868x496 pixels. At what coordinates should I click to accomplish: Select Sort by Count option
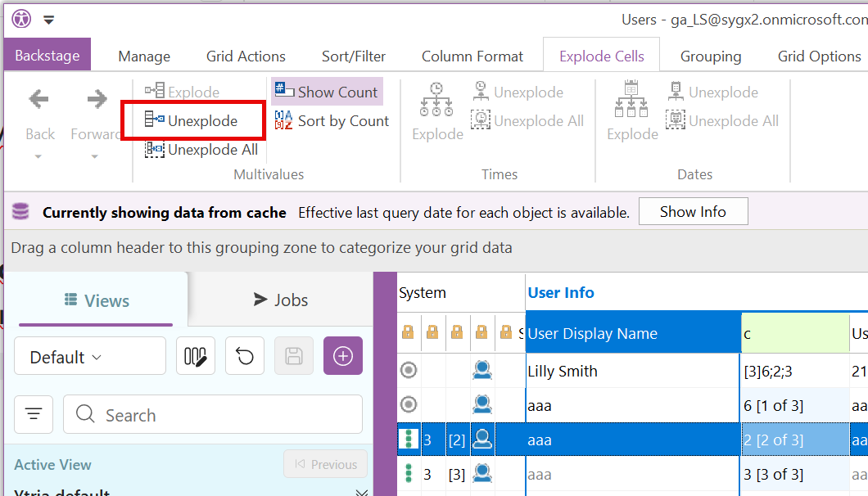tap(332, 121)
